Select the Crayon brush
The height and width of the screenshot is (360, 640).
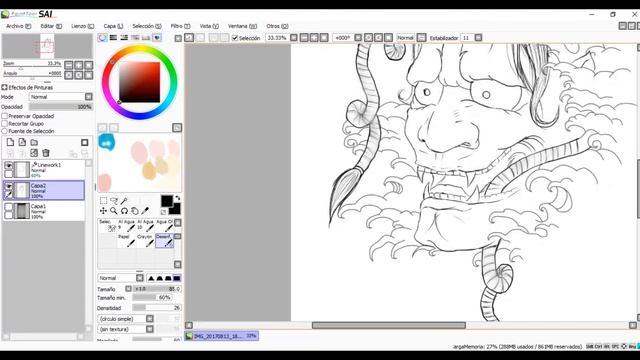[x=145, y=240]
